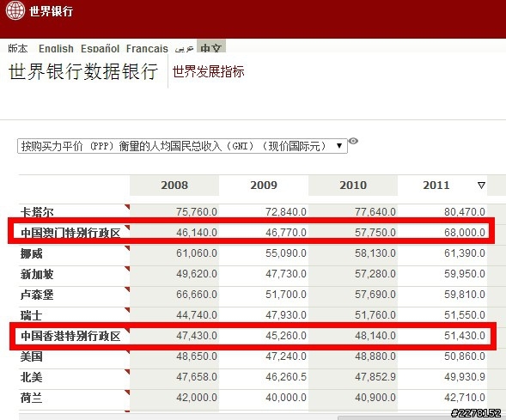
Task: Open the 世界发展指标 link
Action: (209, 71)
